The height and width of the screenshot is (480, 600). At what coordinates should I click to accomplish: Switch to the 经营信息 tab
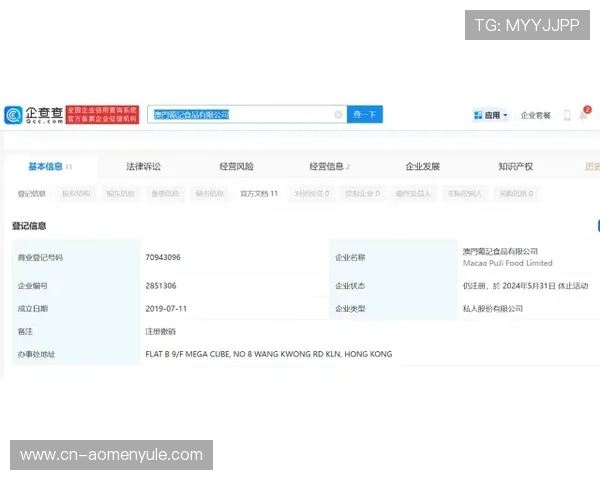[x=329, y=167]
